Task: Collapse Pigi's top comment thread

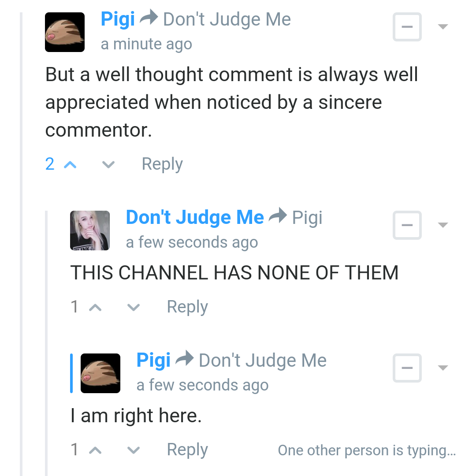Action: pyautogui.click(x=407, y=27)
